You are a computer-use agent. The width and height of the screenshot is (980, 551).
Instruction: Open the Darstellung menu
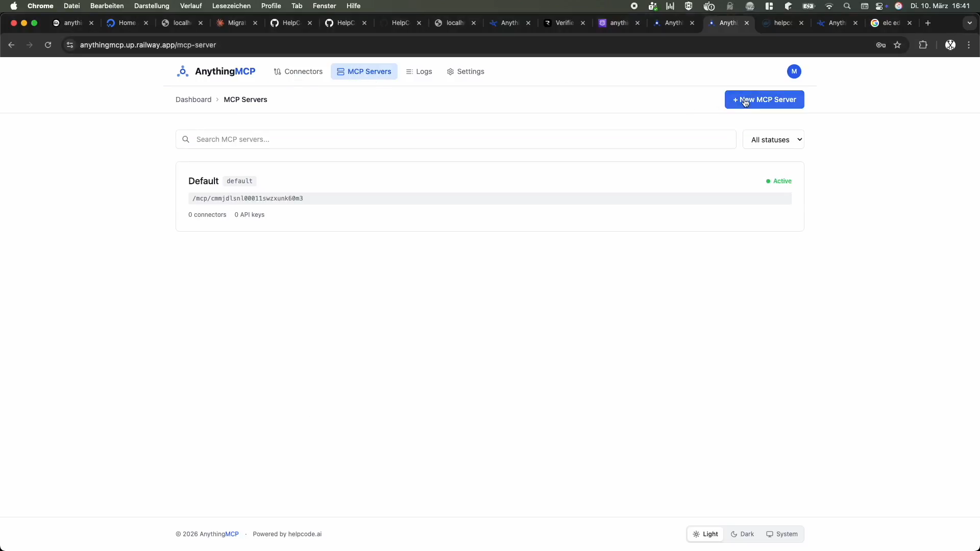(152, 6)
